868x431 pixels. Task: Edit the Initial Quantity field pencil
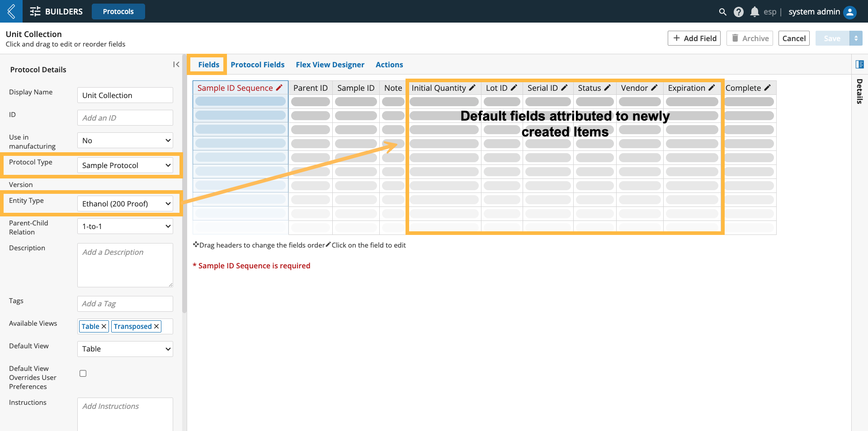472,88
